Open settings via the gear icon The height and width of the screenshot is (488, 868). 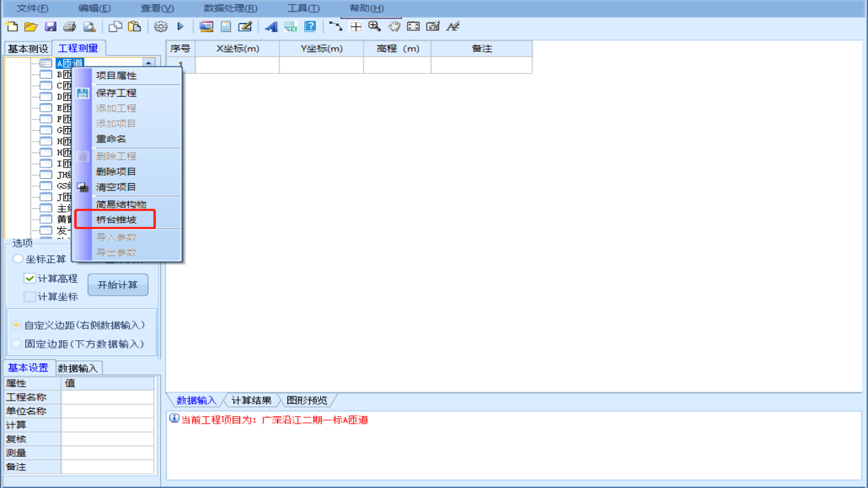pyautogui.click(x=161, y=26)
